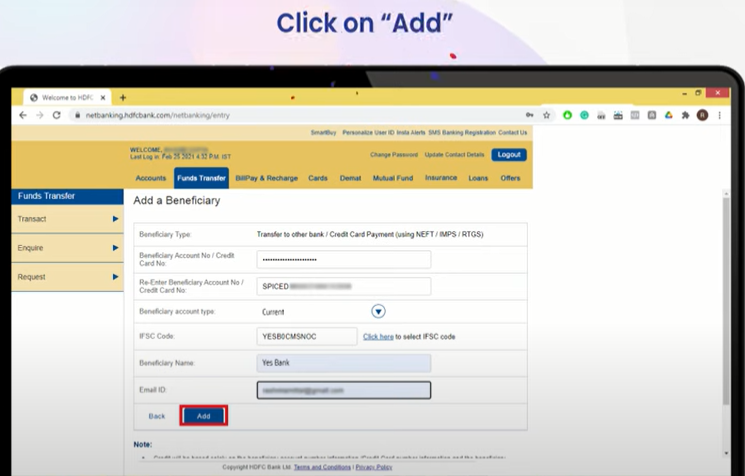Open the BillPay & Recharge tab
This screenshot has width=745, height=476.
(267, 178)
